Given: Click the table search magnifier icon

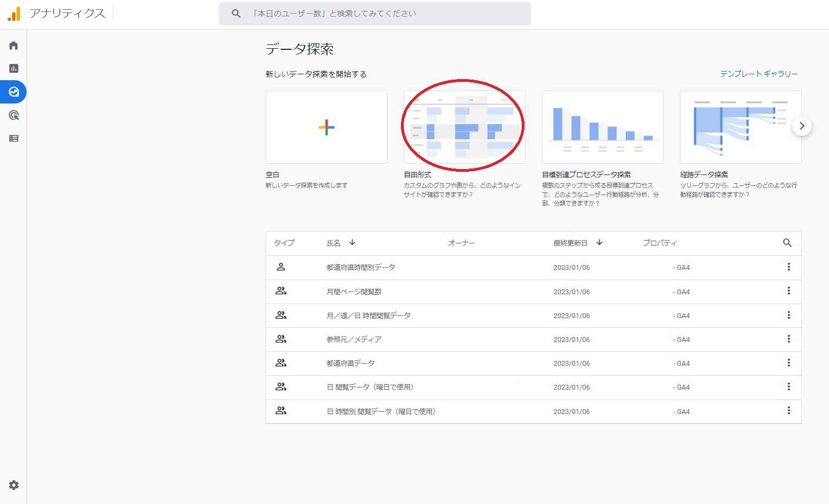Looking at the screenshot, I should coord(787,243).
